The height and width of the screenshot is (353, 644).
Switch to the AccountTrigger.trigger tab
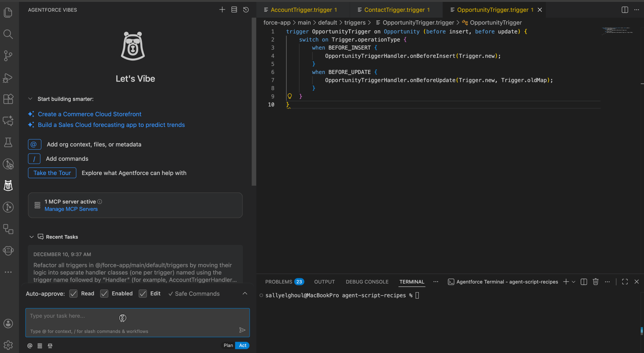click(x=301, y=9)
